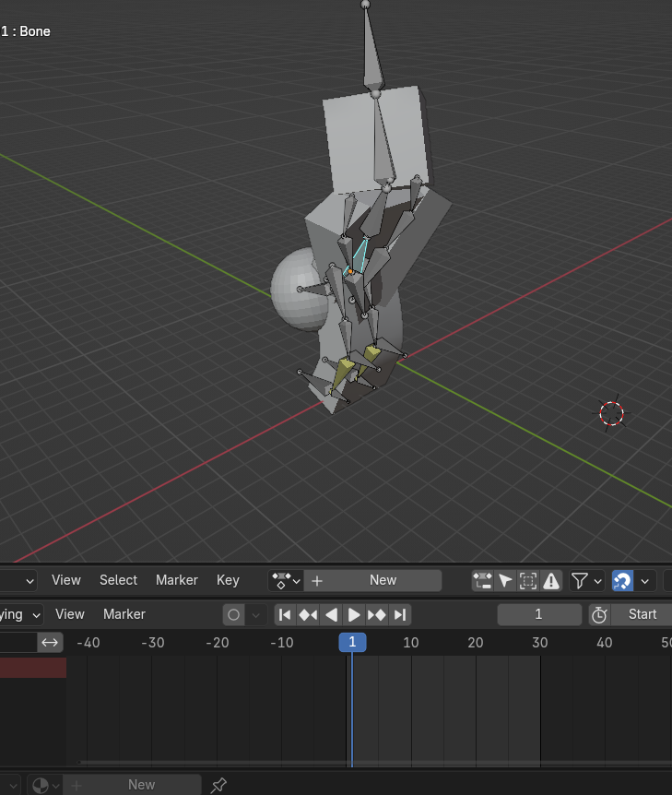Image resolution: width=672 pixels, height=795 pixels.
Task: Toggle the magnet snap icon
Action: pyautogui.click(x=623, y=580)
